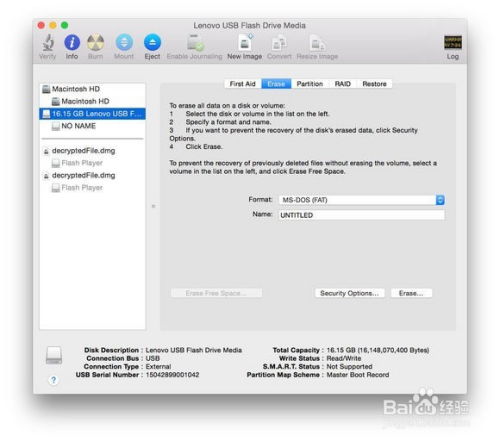500x441 pixels.
Task: Eject the selected USB drive
Action: (152, 43)
